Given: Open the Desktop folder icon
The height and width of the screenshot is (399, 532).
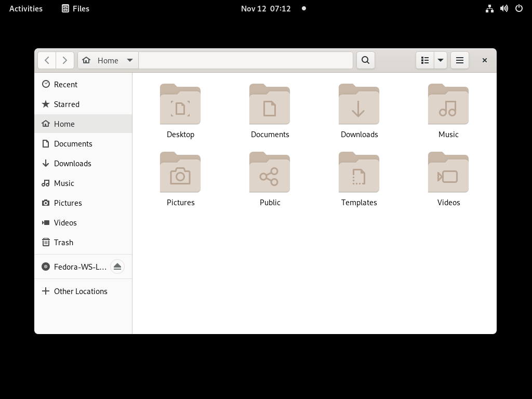Looking at the screenshot, I should 180,104.
